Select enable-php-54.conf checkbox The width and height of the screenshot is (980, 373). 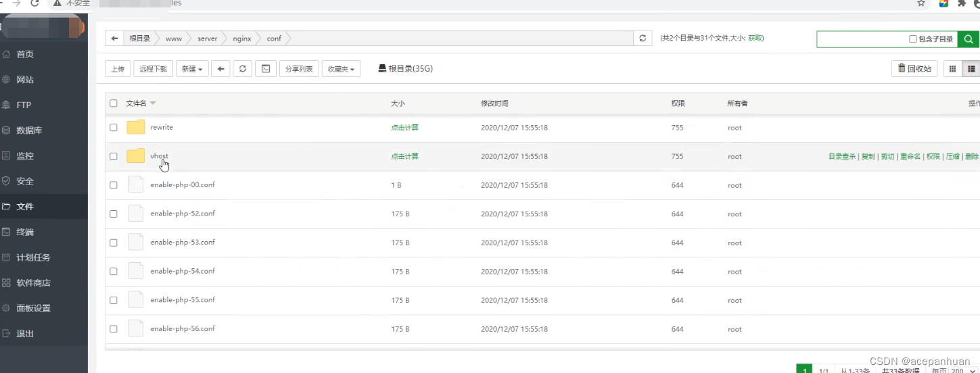click(114, 271)
